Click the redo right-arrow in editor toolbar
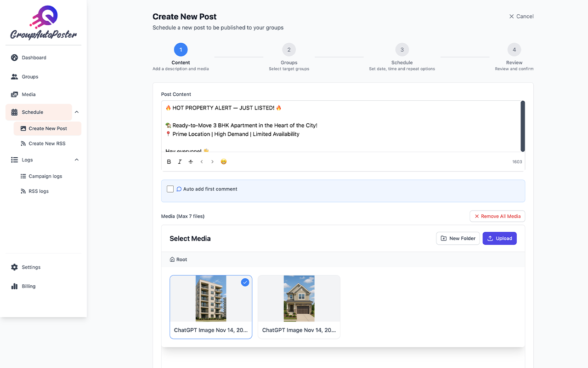The width and height of the screenshot is (588, 368). pyautogui.click(x=212, y=162)
